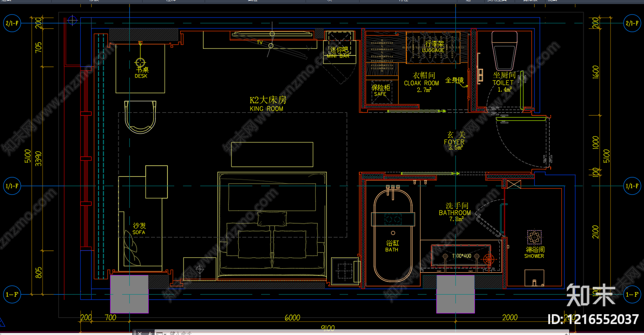Select the right-side 1/1-F axis bubble

coord(632,186)
